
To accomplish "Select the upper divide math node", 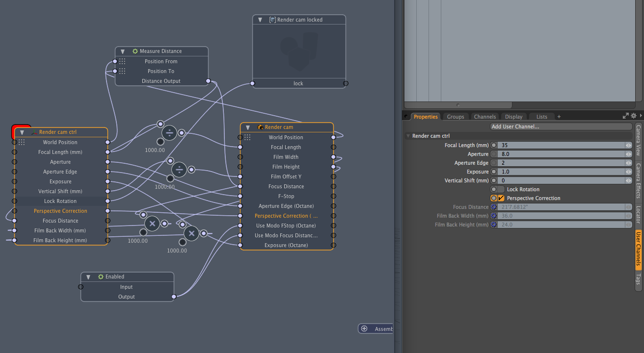I will pos(169,133).
